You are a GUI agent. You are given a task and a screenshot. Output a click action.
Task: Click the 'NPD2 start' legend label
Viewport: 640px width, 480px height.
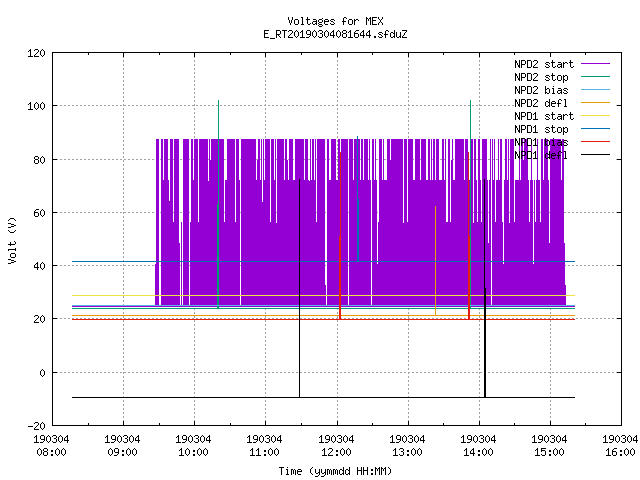pyautogui.click(x=544, y=64)
